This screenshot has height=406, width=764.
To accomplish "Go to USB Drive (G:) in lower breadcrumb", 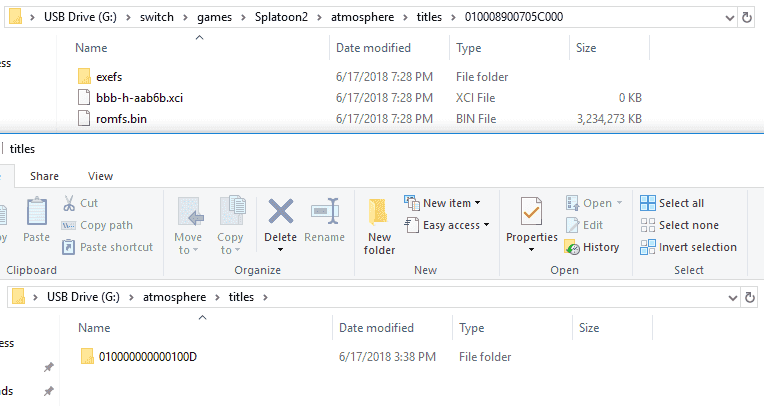I will (83, 297).
